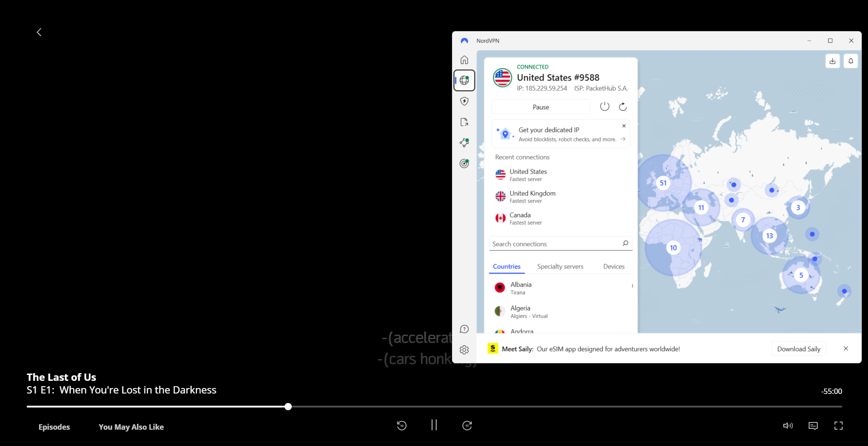Click the Europe cluster marked 51

(663, 183)
